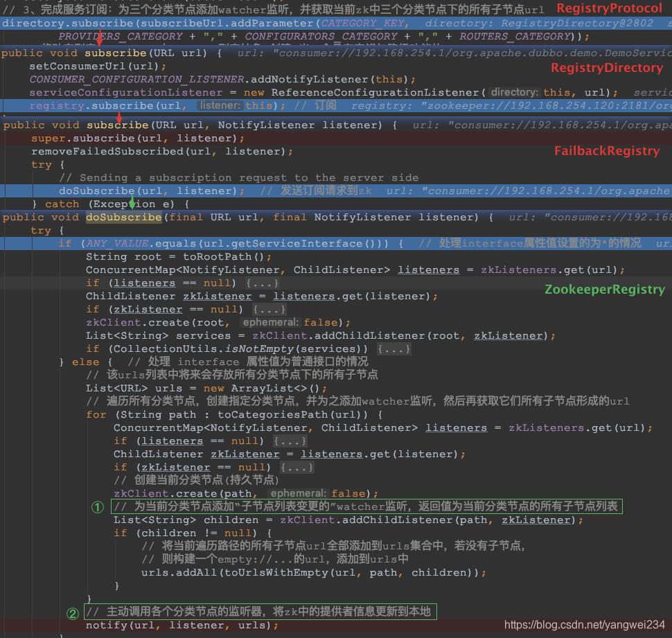This screenshot has width=672, height=638.
Task: Click the highlighted doSubscribe method declaration name
Action: click(x=124, y=218)
